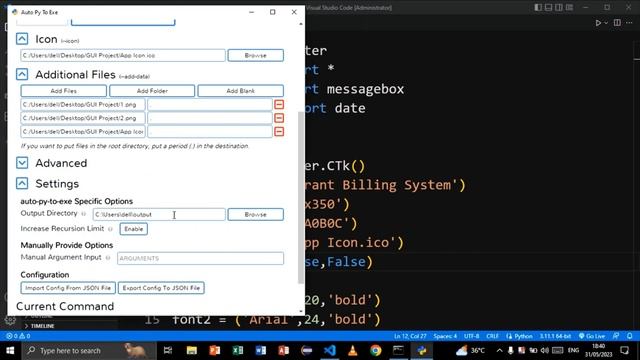The image size is (640, 360).
Task: Collapse the Icon section chevron
Action: (22, 39)
